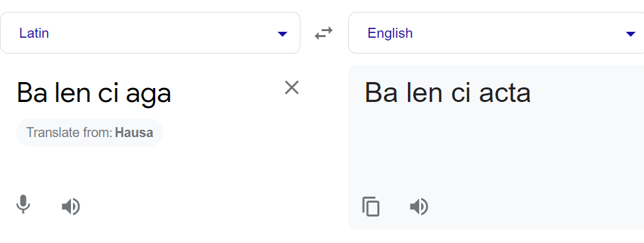Listen to the translated text pronunciation
Image resolution: width=644 pixels, height=243 pixels.
(x=419, y=207)
